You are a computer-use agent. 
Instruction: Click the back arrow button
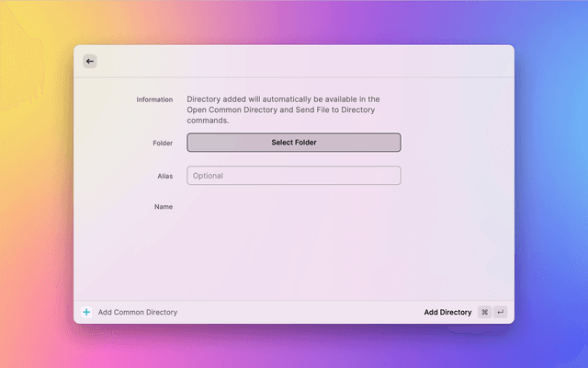coord(89,61)
